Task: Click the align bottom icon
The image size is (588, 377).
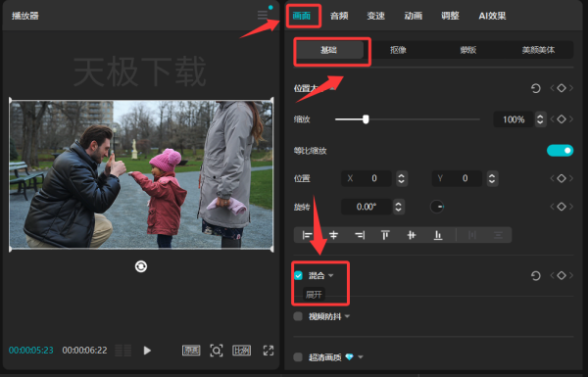Action: click(438, 235)
